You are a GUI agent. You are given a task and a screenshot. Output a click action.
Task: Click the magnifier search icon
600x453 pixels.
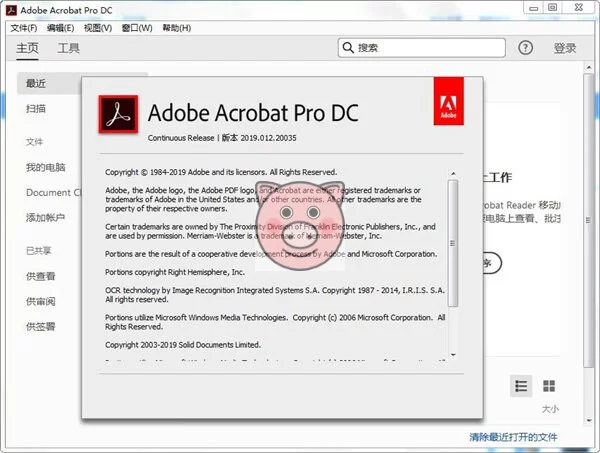[x=348, y=48]
